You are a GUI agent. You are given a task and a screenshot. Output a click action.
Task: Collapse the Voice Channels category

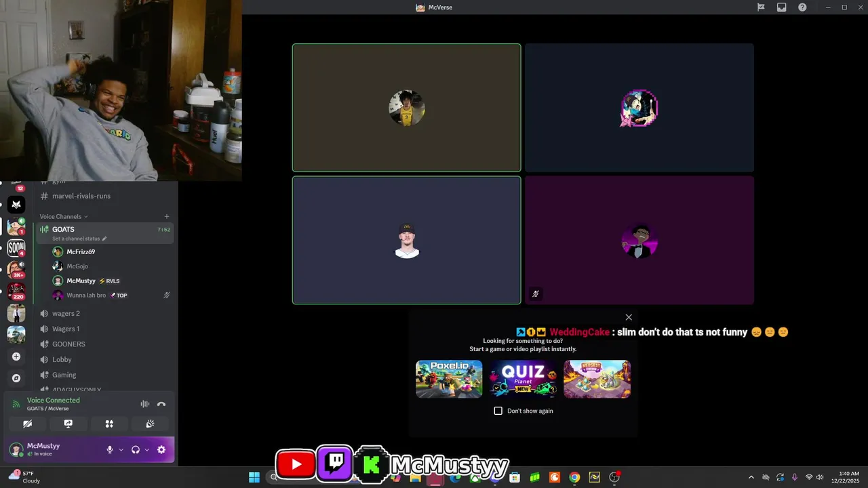coord(64,217)
